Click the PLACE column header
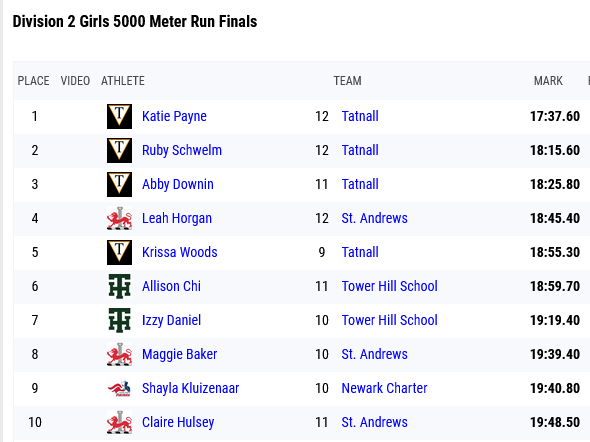Screen dimensions: 590x442 (33, 81)
